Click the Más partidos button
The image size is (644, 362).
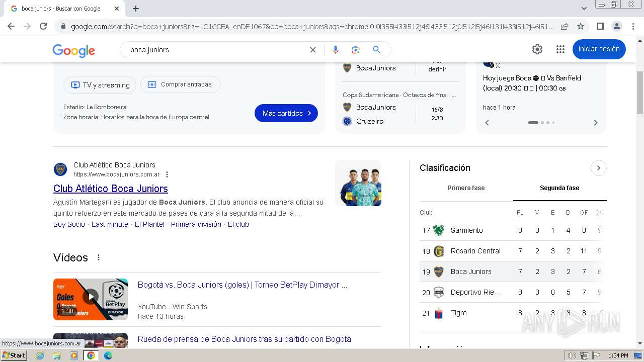point(286,113)
